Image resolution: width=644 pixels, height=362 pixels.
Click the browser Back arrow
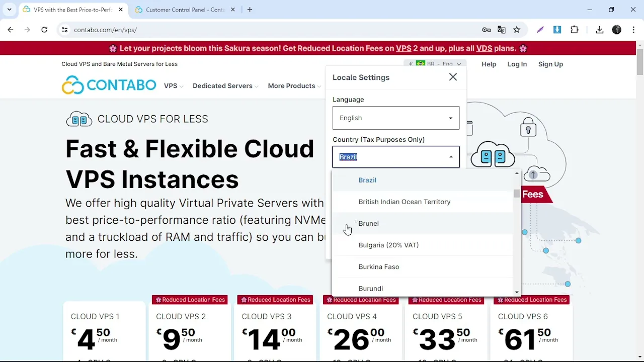click(x=11, y=30)
